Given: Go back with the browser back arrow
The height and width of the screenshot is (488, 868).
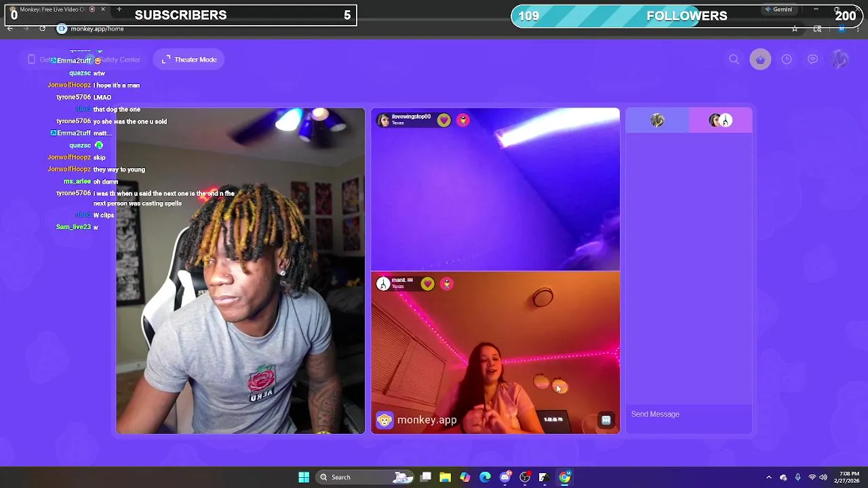Looking at the screenshot, I should pos(10,28).
